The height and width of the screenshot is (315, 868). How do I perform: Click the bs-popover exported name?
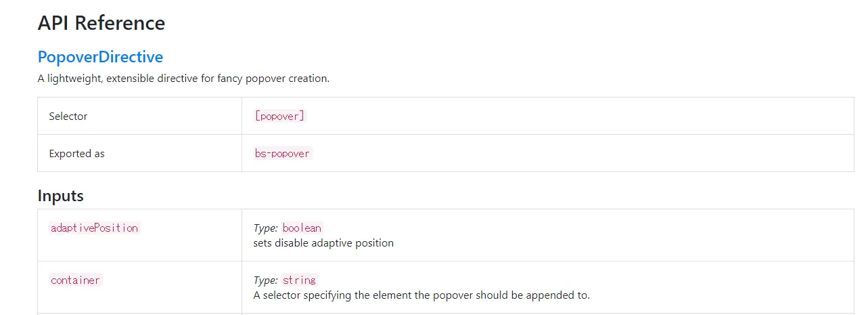(283, 153)
